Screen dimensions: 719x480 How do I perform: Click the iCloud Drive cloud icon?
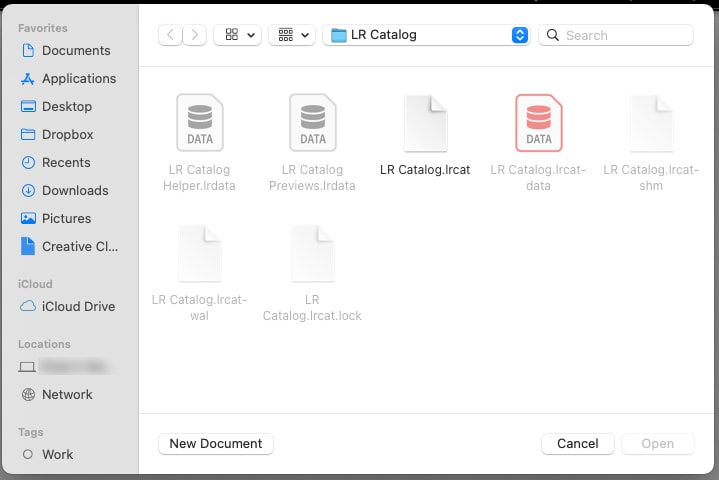pos(28,306)
